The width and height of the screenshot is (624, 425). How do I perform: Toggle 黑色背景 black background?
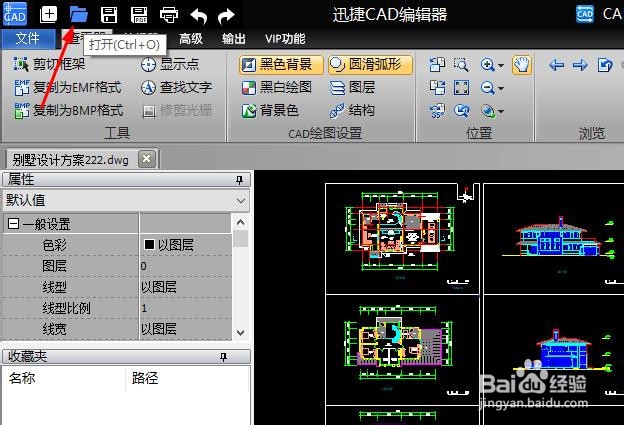pos(281,64)
